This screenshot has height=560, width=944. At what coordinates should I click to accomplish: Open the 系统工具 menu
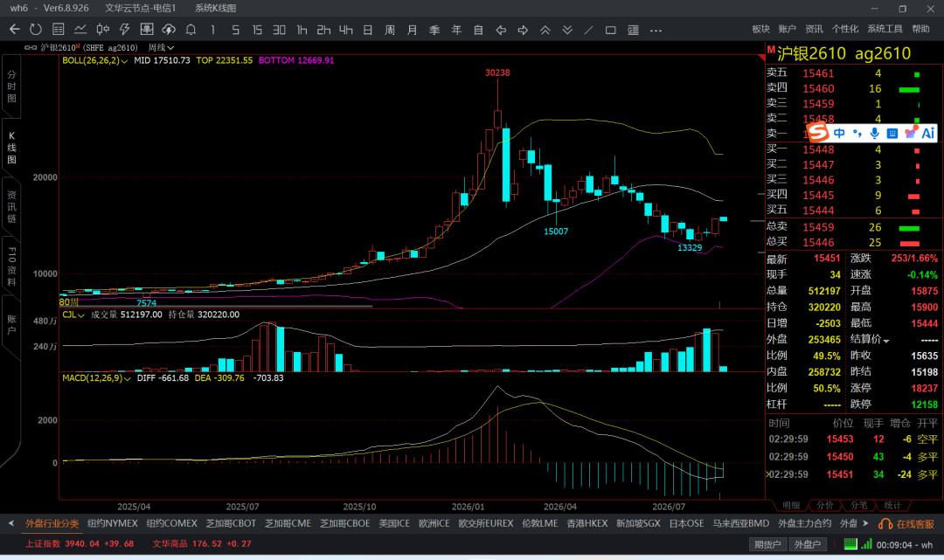pos(885,29)
